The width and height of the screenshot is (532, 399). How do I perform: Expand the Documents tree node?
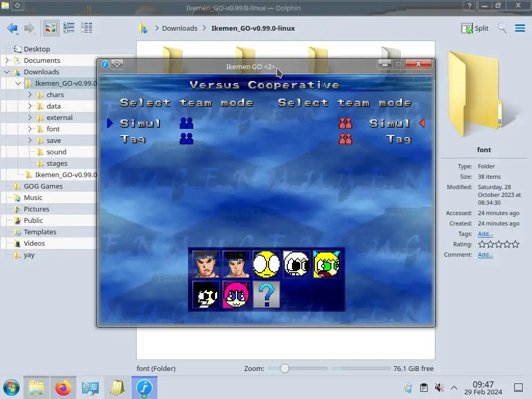coord(7,60)
